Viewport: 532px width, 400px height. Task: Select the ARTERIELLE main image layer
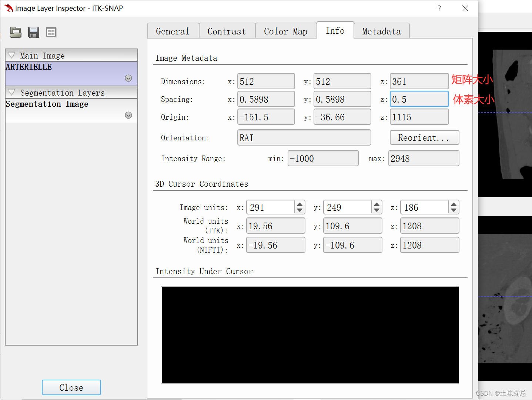(x=71, y=74)
